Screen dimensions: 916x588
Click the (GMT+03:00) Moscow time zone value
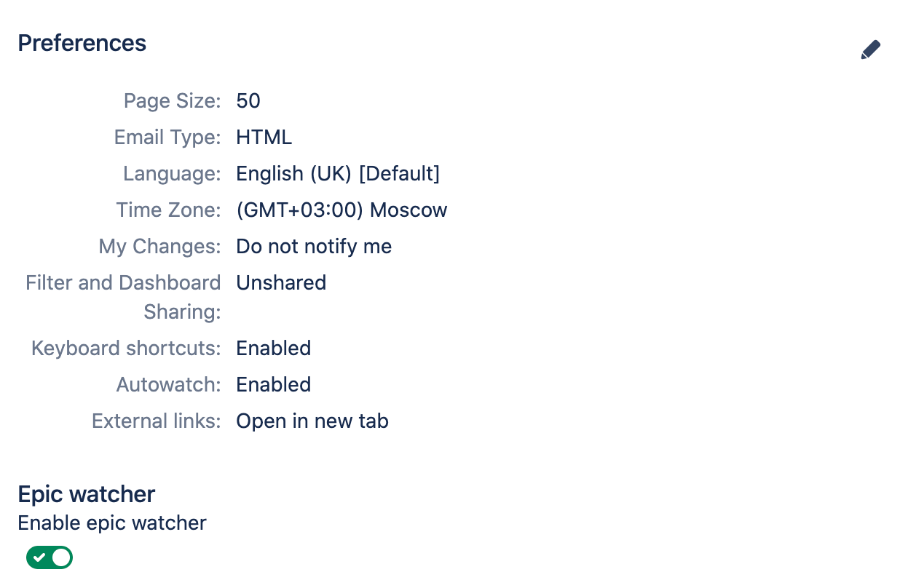[341, 210]
